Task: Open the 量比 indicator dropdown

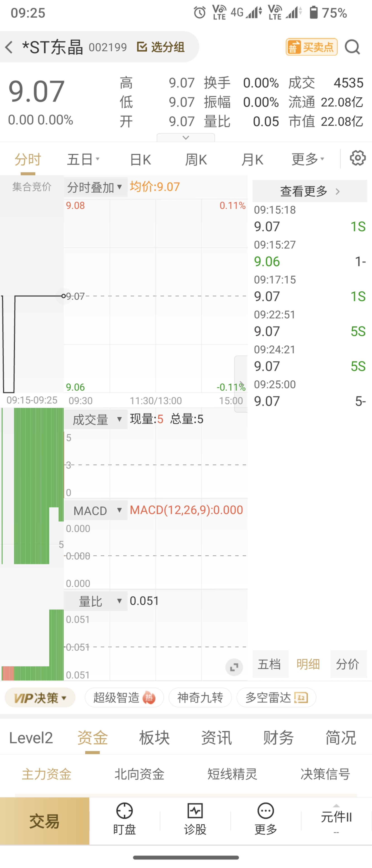Action: pyautogui.click(x=96, y=601)
